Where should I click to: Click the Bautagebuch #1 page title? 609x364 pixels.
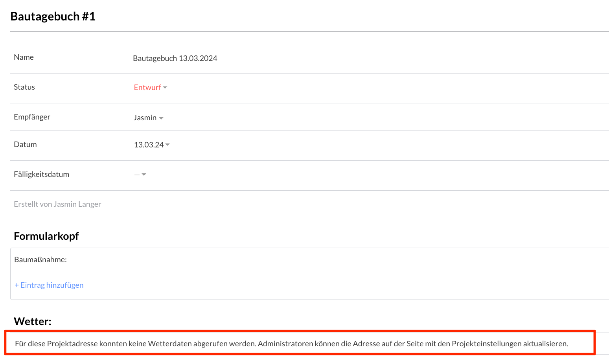[x=53, y=17]
